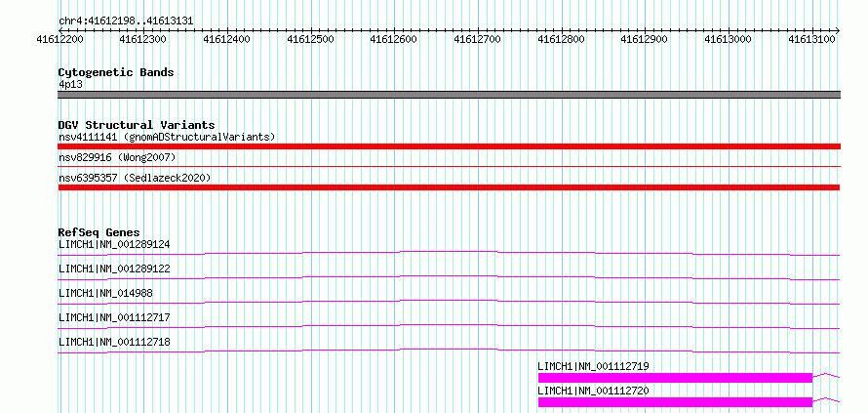Click the magenta exon block of LIMCH1|NM_001112720

(675, 402)
